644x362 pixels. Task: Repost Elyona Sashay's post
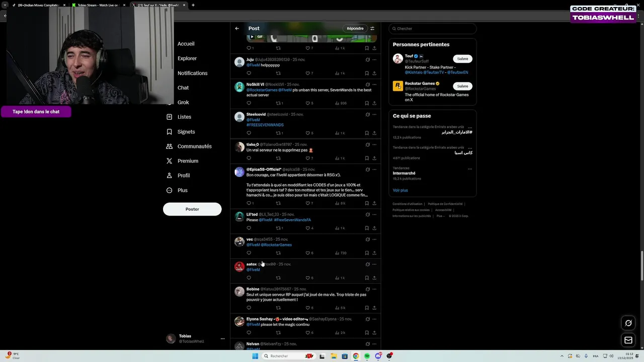pyautogui.click(x=278, y=333)
